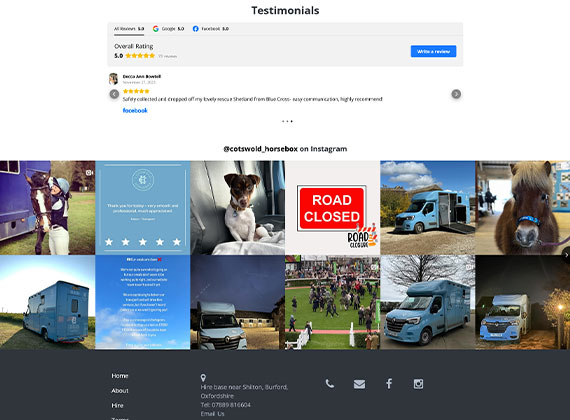Advance Instagram feed with right edge arrow
The height and width of the screenshot is (420, 570).
click(566, 255)
